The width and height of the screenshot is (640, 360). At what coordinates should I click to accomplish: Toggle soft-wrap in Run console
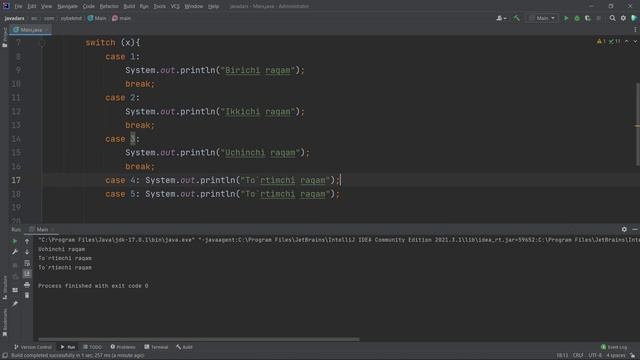coord(27,263)
